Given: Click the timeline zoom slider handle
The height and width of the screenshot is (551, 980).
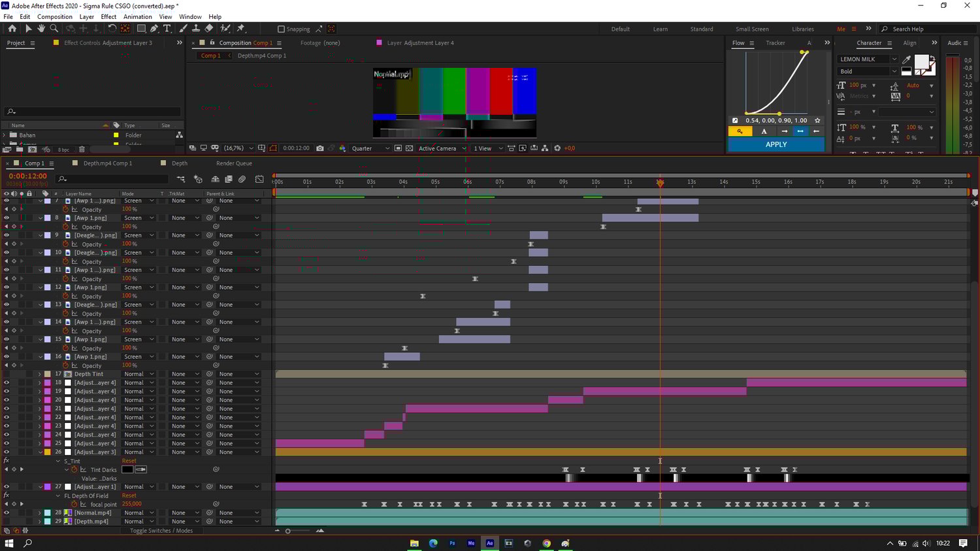Looking at the screenshot, I should (287, 531).
